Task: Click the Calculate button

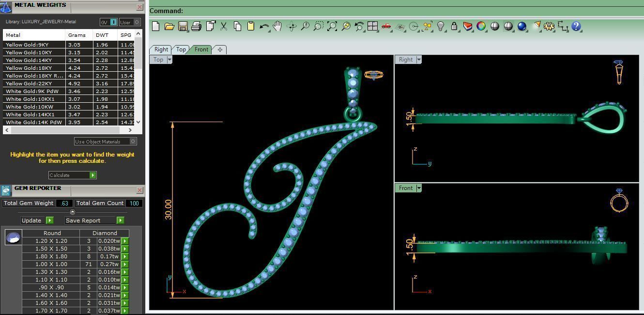Action: click(x=73, y=175)
